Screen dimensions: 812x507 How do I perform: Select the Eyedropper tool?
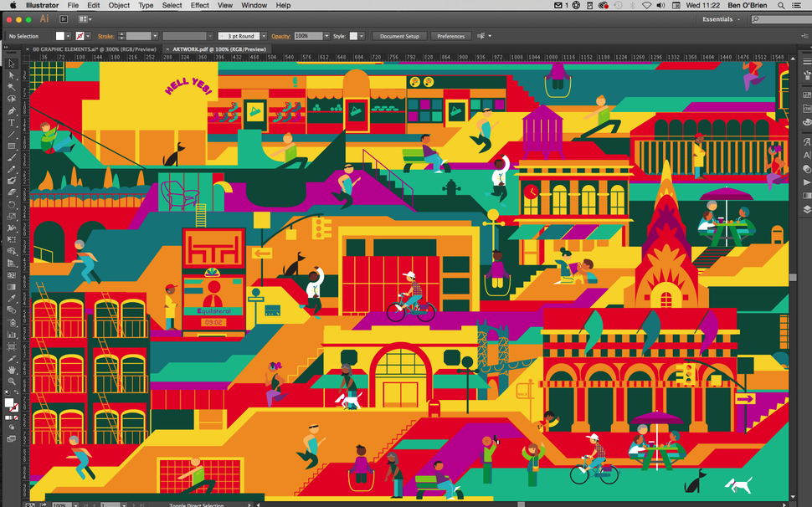[x=12, y=297]
